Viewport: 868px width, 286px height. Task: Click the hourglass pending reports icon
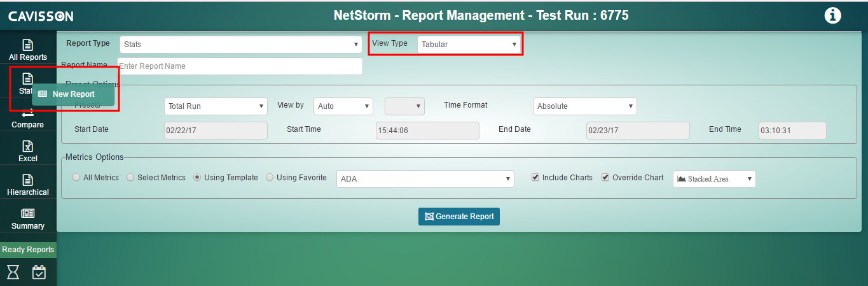coord(13,272)
